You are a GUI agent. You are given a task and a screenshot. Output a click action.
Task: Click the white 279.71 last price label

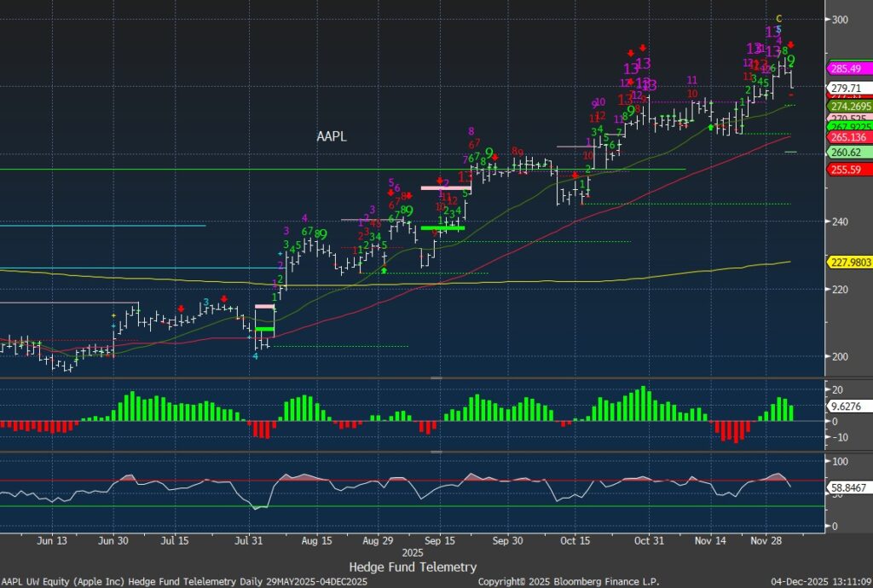pos(847,88)
